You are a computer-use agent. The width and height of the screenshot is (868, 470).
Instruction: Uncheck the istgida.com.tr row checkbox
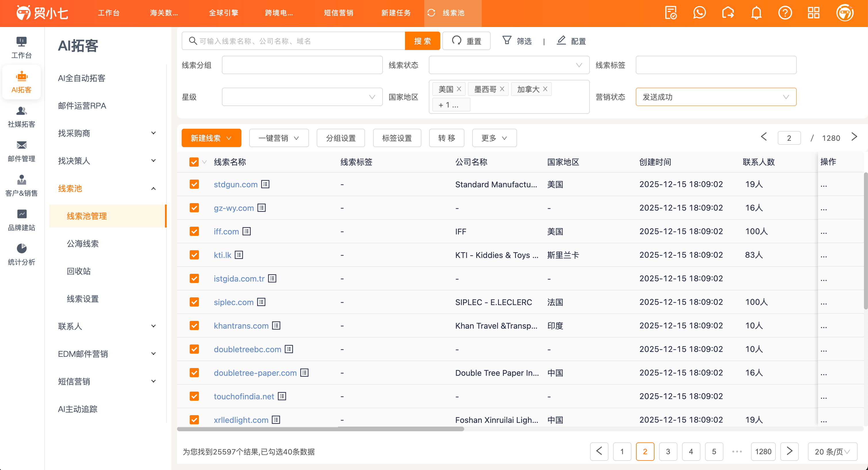tap(194, 279)
